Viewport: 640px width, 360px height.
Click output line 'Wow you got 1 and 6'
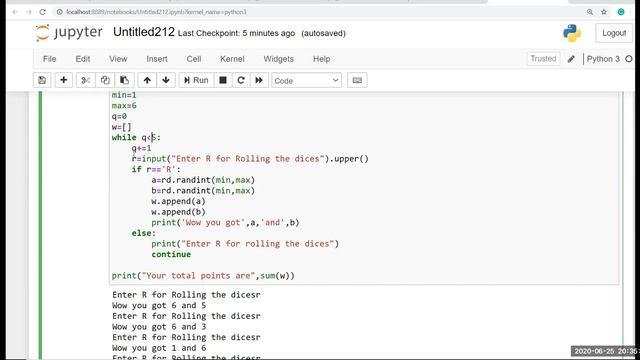pyautogui.click(x=159, y=348)
